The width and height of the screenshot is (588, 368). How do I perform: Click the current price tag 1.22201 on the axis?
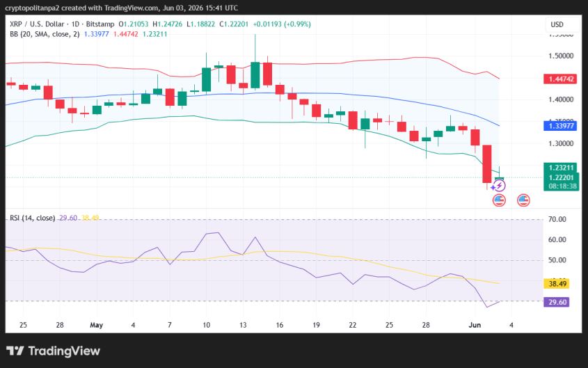[x=562, y=177]
